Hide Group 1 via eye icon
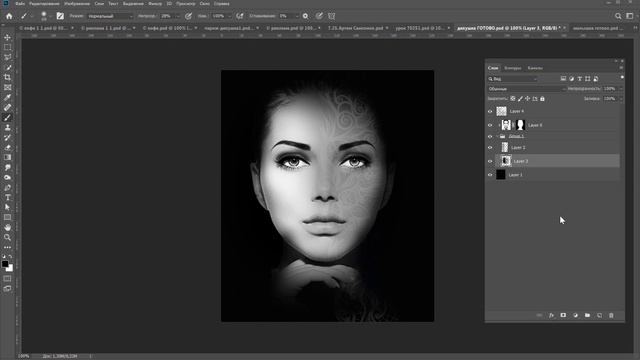 coord(490,136)
